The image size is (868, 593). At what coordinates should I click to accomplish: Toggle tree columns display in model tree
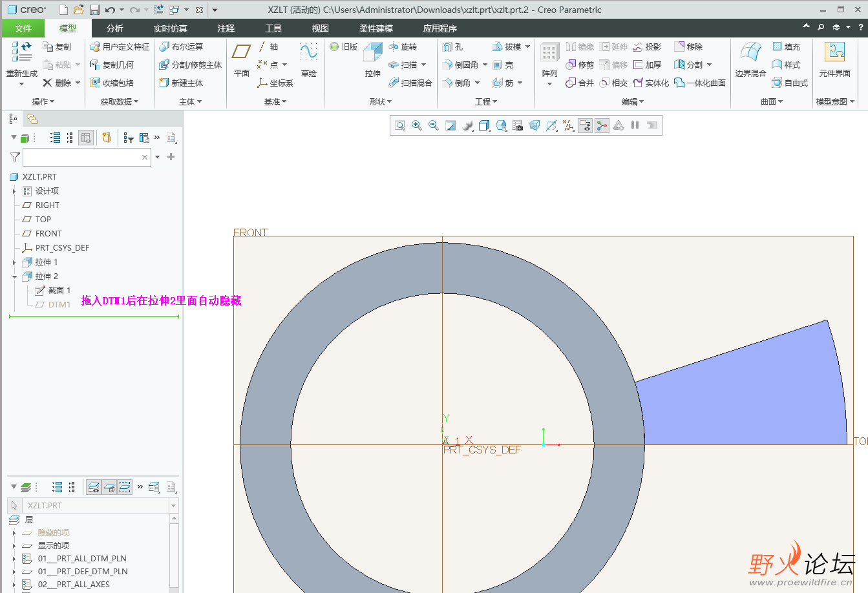[86, 138]
